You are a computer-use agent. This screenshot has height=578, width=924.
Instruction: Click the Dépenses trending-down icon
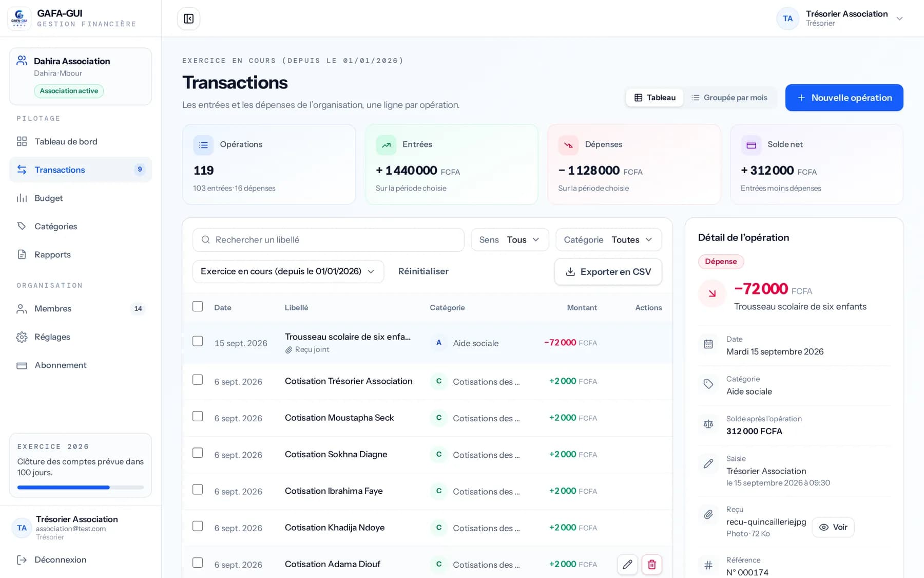[568, 145]
